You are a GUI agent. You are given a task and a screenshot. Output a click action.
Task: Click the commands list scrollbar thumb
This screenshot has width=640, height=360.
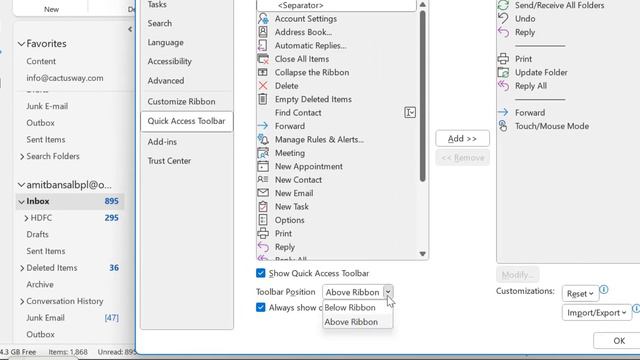[422, 96]
